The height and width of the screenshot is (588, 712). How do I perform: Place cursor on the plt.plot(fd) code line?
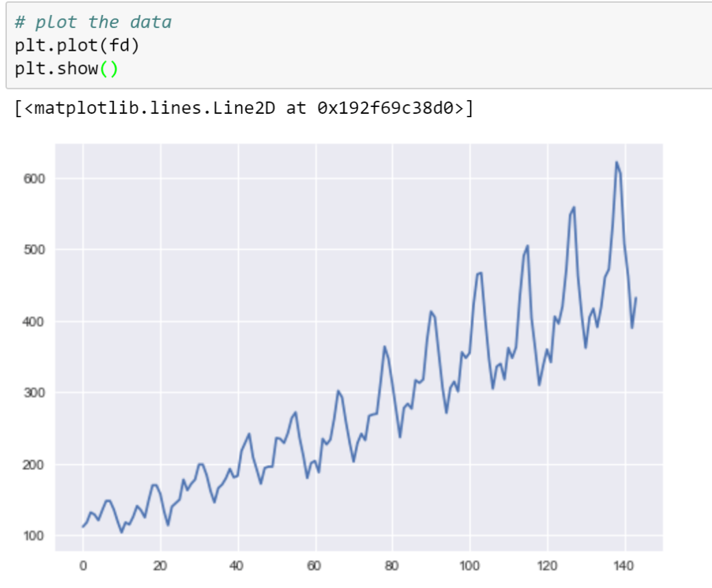[77, 45]
